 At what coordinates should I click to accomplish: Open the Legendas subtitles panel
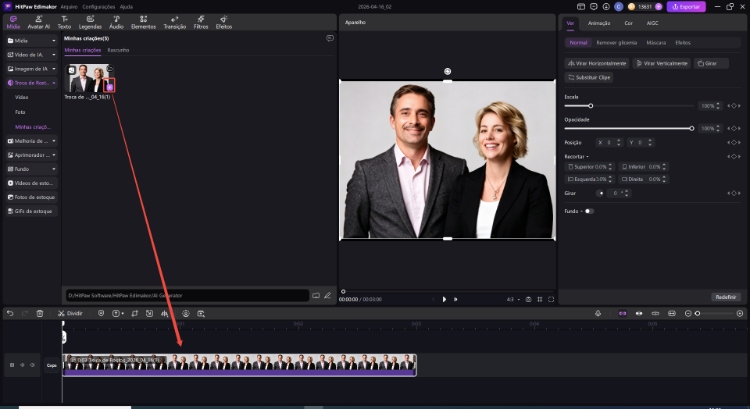[90, 22]
